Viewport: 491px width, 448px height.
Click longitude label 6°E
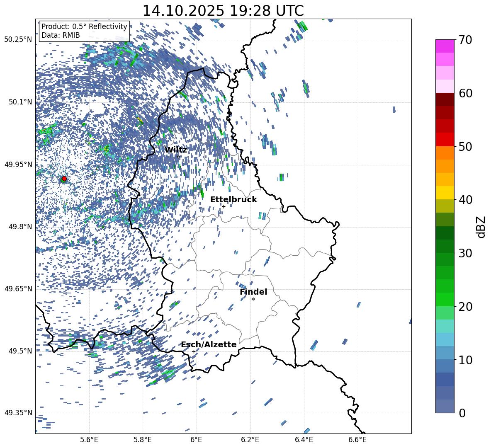(x=196, y=440)
